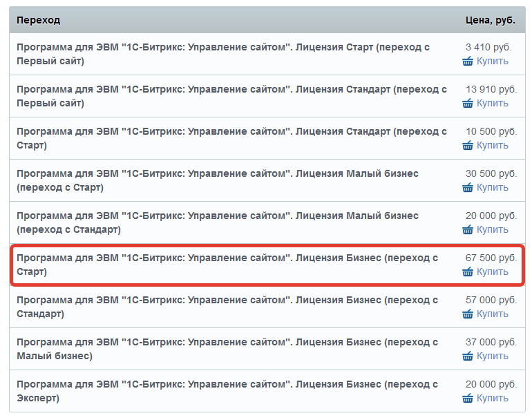Click the basket icon under 57 000 руб.
The image size is (532, 420).
[x=468, y=314]
